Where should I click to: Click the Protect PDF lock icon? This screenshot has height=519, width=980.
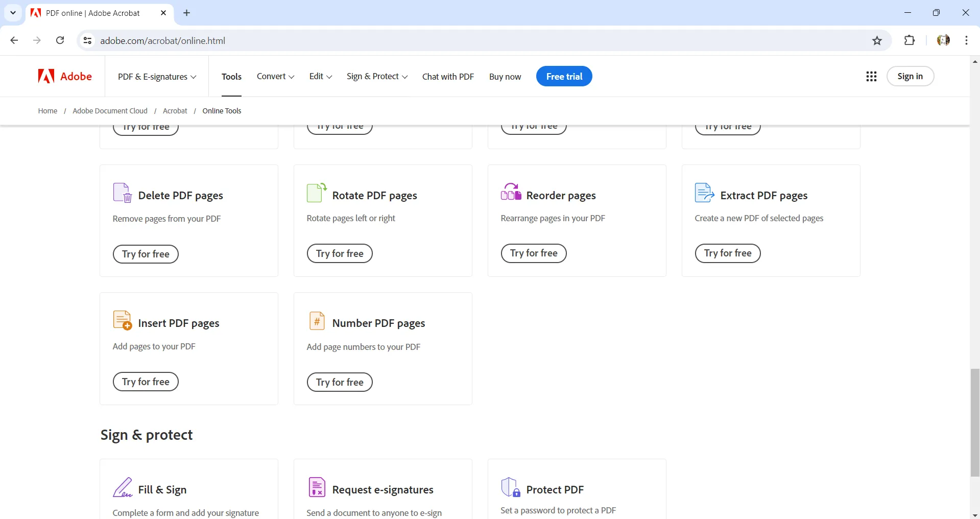tap(510, 488)
